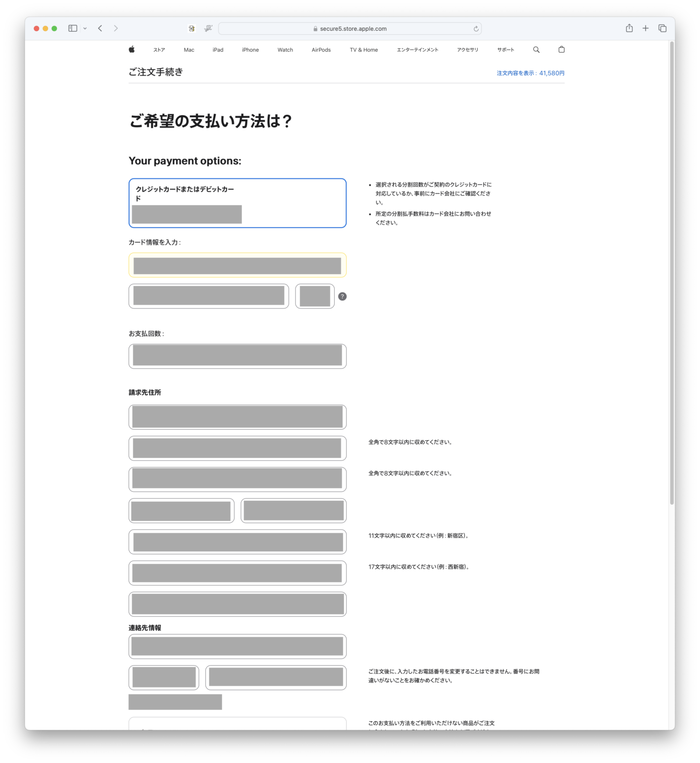Screen dimensions: 700x763
Task: Click the secure5.store.apple.com address bar
Action: pyautogui.click(x=350, y=29)
